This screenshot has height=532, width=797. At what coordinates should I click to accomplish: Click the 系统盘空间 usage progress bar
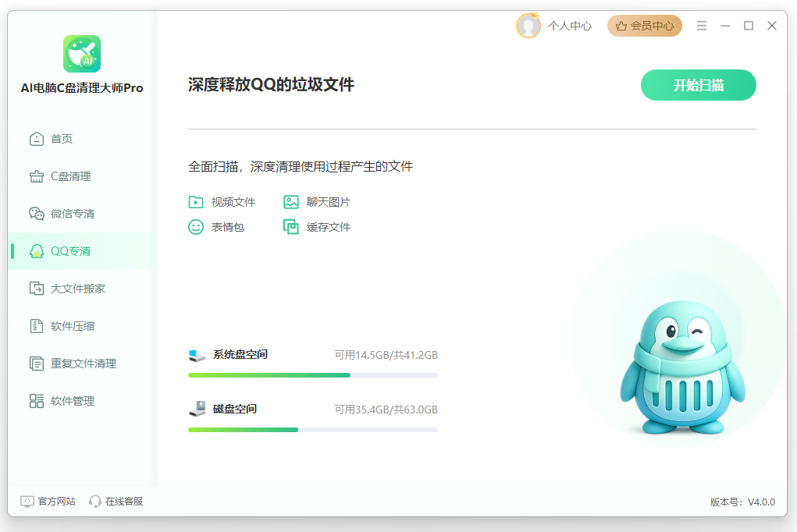coord(312,375)
